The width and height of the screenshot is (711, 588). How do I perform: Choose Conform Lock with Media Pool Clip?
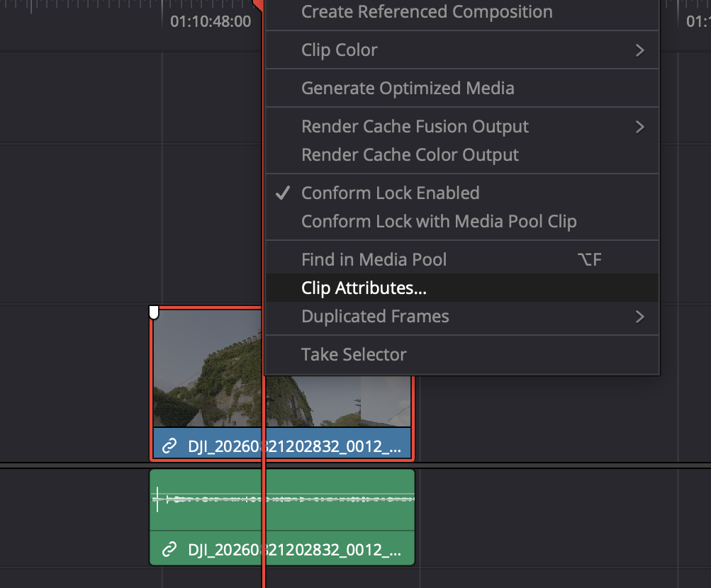click(461, 222)
